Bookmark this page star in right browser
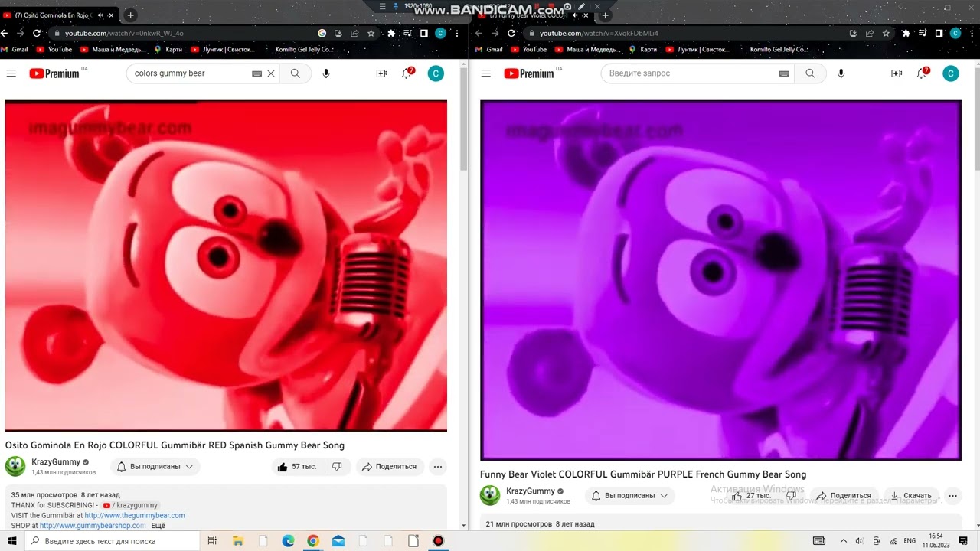Screen dimensions: 980x551 click(886, 33)
